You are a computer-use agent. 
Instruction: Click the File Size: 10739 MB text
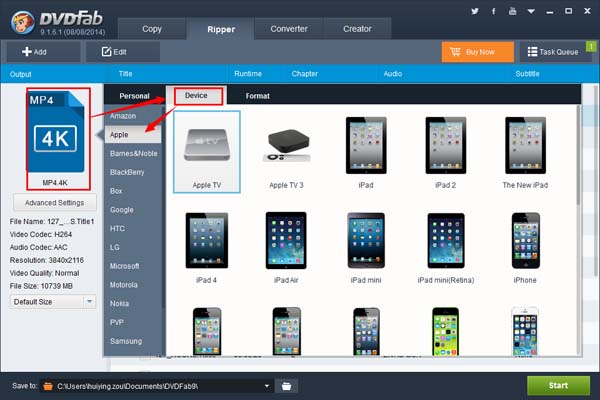(41, 286)
